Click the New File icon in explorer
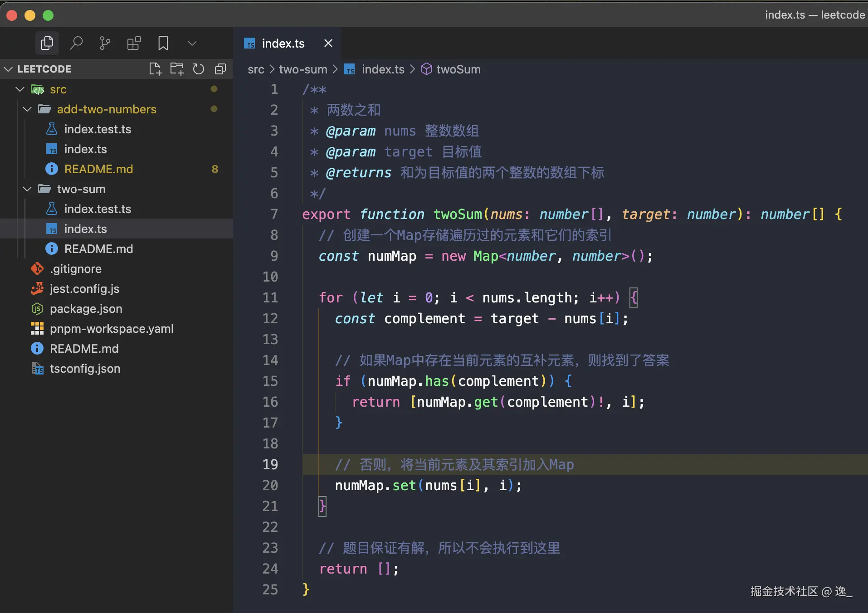Viewport: 868px width, 613px height. tap(155, 69)
